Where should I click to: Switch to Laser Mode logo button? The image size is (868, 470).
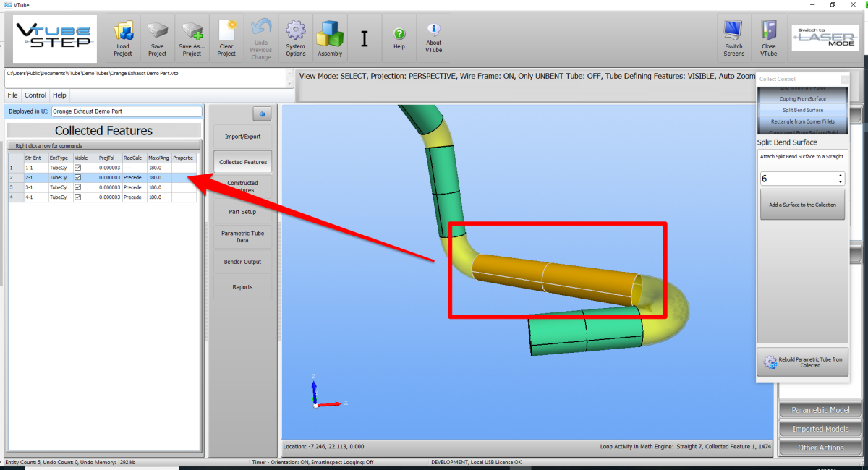(x=825, y=38)
